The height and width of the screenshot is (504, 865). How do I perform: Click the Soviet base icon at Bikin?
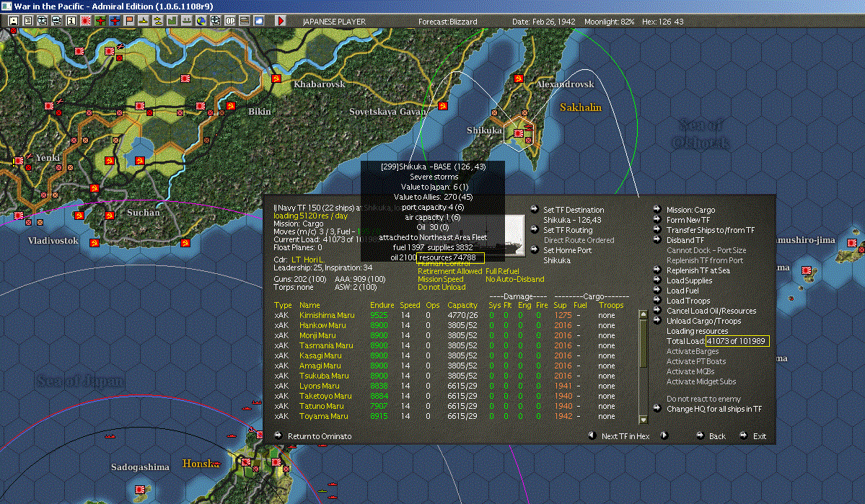click(231, 106)
